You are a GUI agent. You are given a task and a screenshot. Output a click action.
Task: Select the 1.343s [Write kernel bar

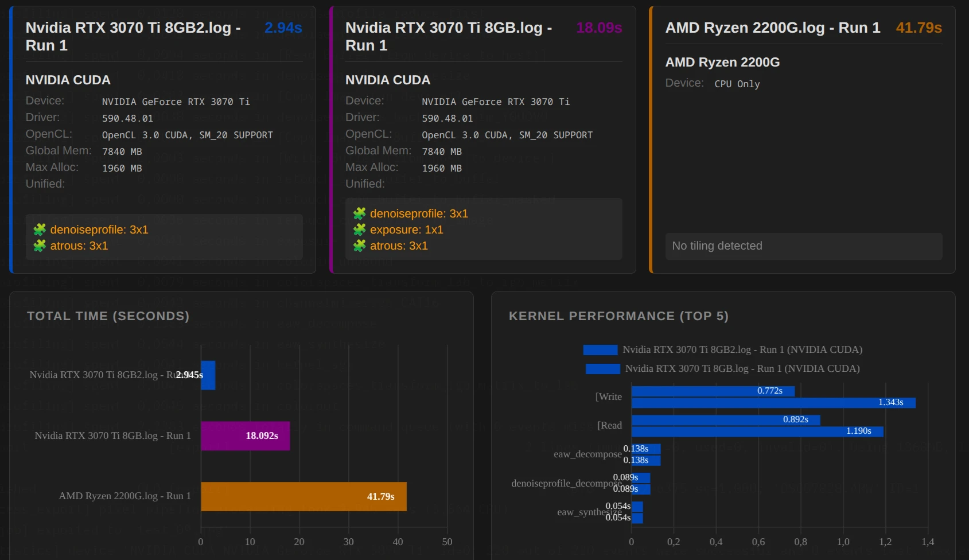tap(773, 403)
